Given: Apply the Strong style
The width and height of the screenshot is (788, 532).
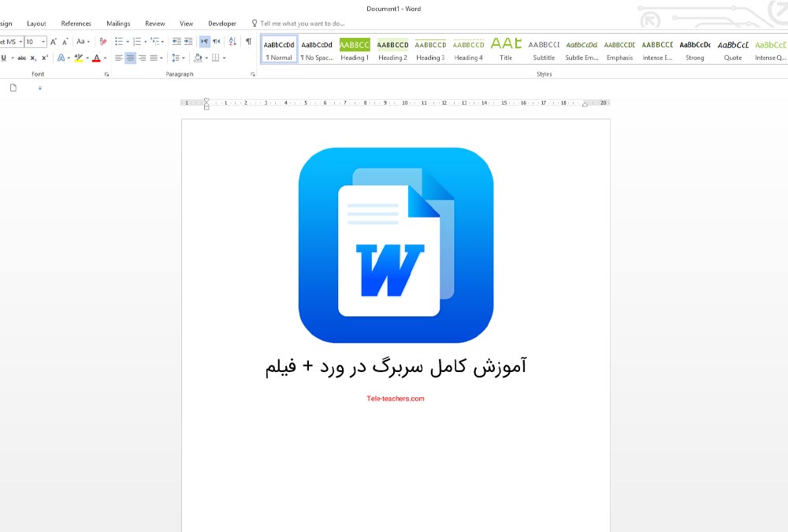Looking at the screenshot, I should (695, 49).
